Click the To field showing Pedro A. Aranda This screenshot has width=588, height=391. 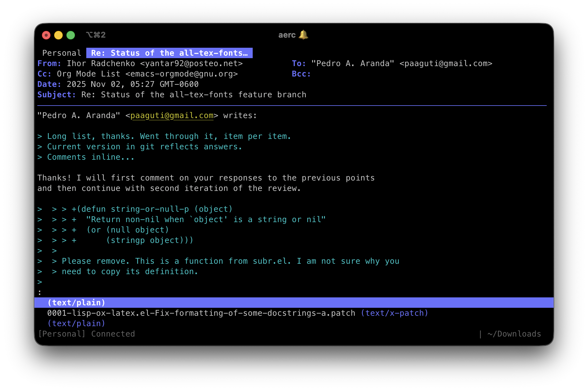click(x=401, y=63)
